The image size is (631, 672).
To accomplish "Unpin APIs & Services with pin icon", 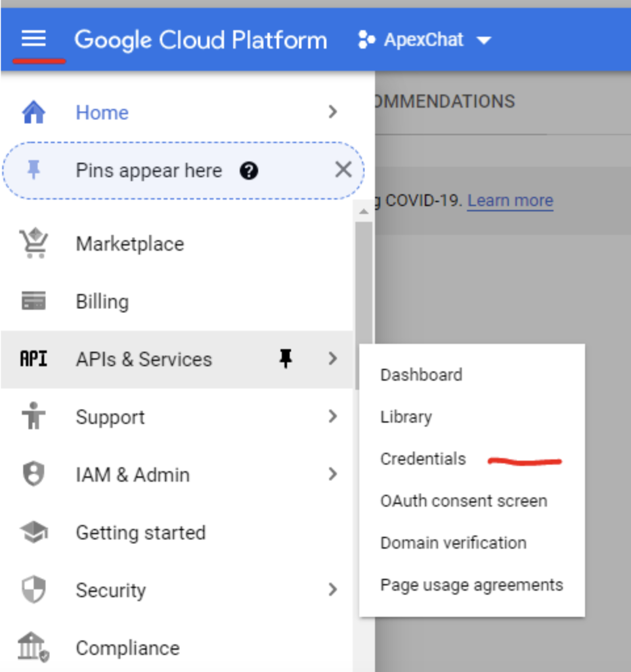I will [286, 359].
